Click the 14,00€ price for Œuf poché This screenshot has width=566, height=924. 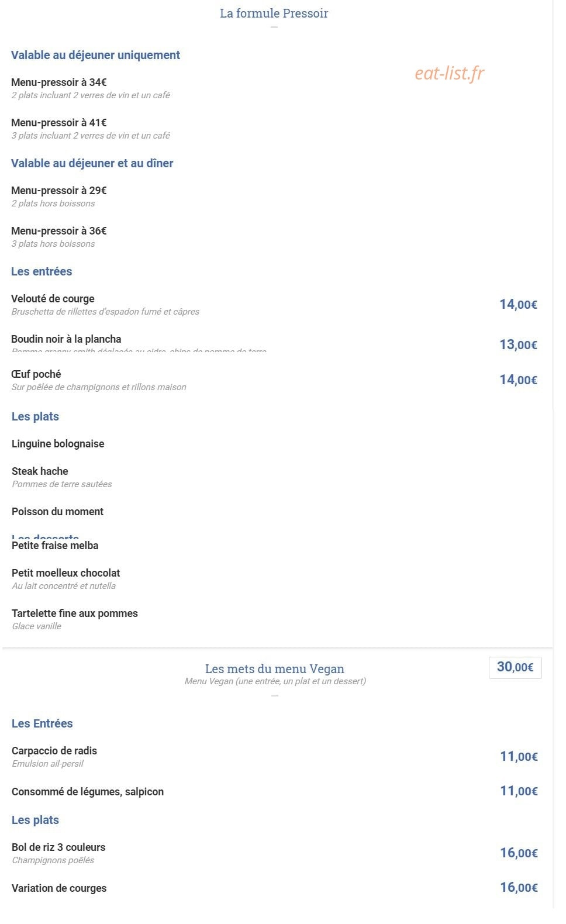518,380
